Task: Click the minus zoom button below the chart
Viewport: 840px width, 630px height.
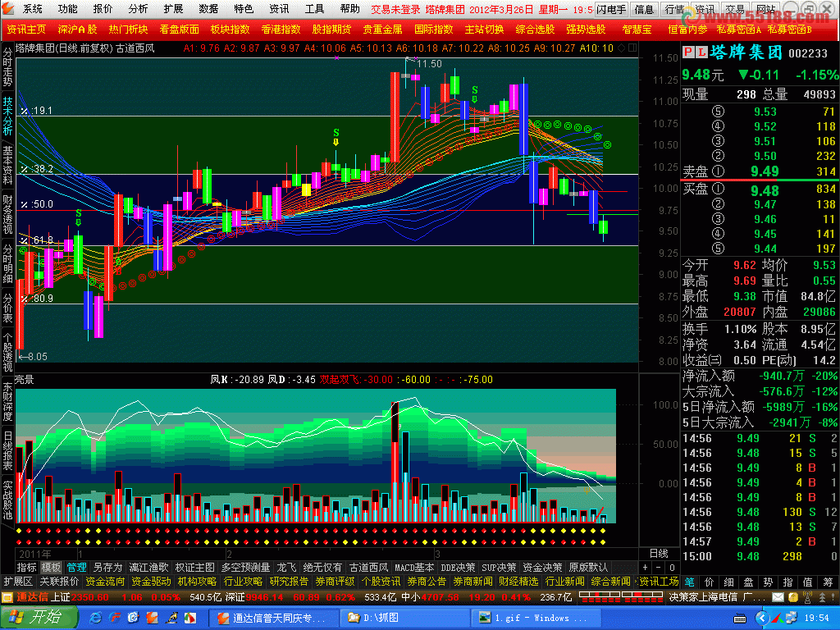Action: [x=659, y=568]
